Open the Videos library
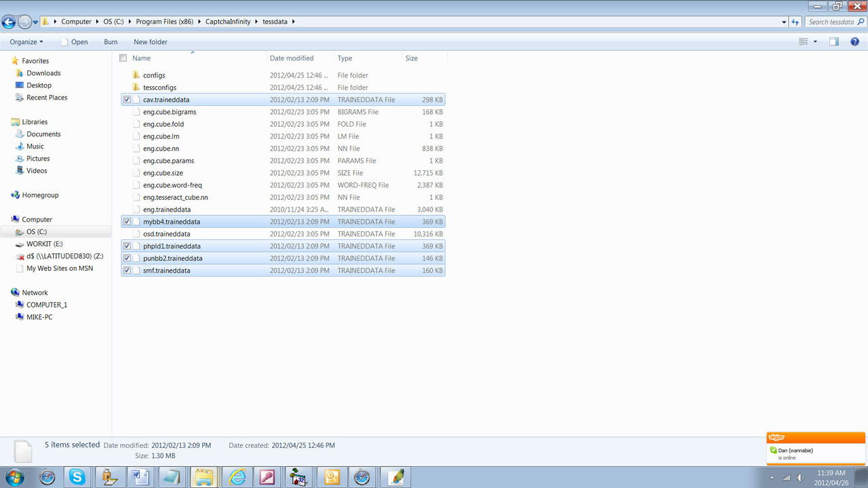 coord(37,171)
